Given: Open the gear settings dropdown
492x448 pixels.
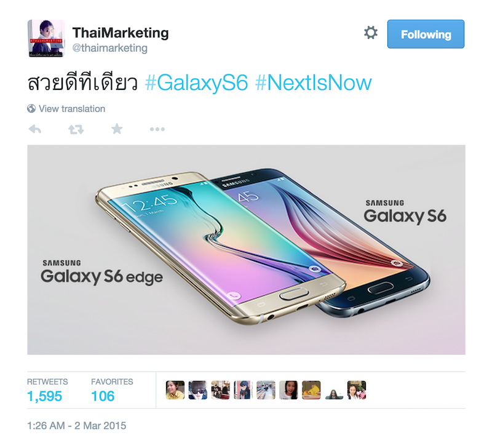Looking at the screenshot, I should [371, 33].
